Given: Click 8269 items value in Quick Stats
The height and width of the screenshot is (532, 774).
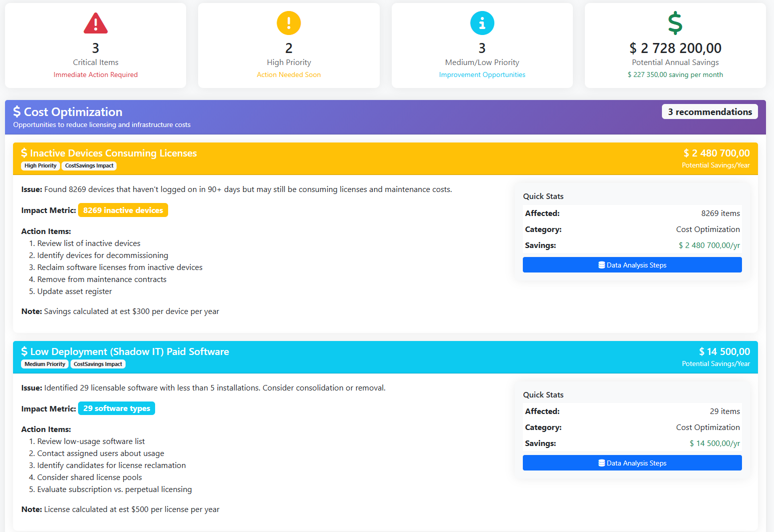Looking at the screenshot, I should point(720,213).
